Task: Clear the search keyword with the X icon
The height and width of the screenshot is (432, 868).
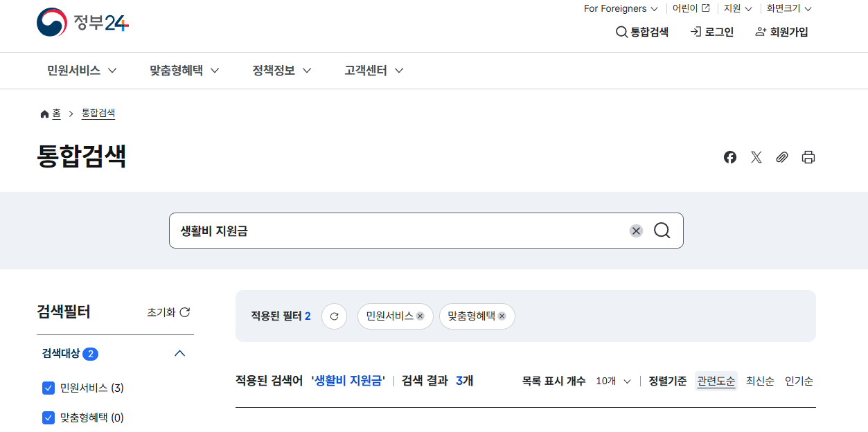Action: [635, 231]
